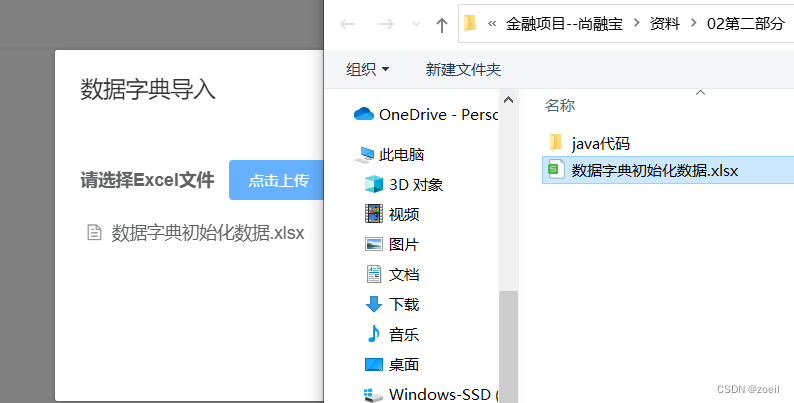Open 02第二部分 path segment

[746, 24]
